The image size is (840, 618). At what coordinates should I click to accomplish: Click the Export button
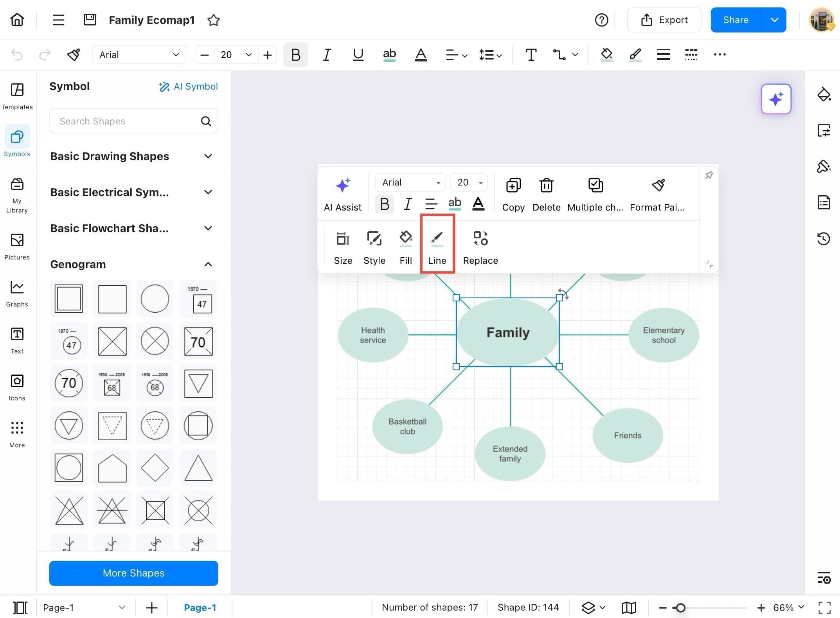point(664,20)
